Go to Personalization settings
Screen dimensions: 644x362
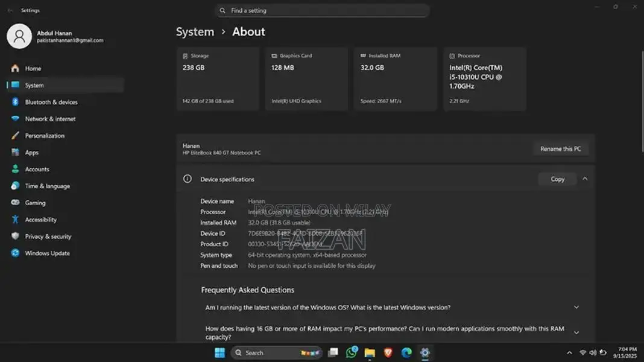click(x=45, y=136)
